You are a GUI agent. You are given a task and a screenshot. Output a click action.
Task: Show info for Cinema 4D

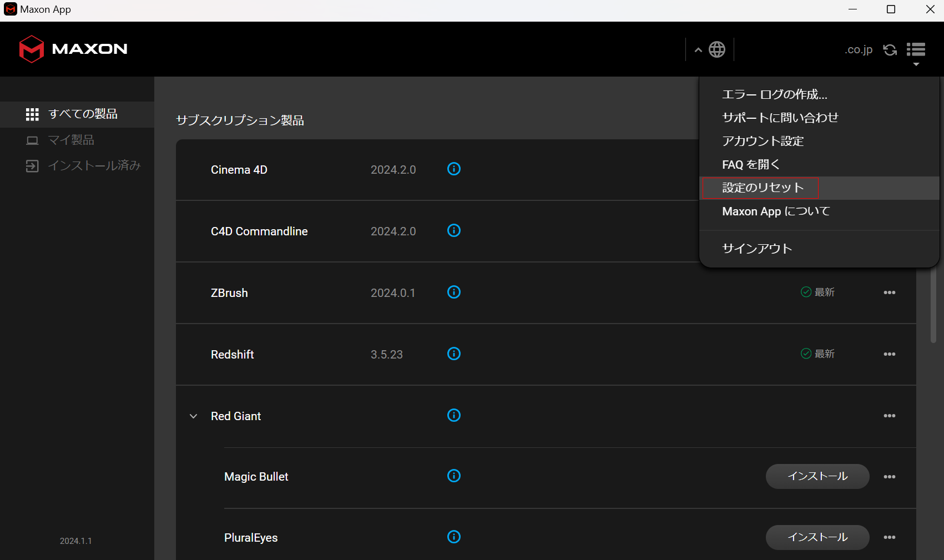454,169
